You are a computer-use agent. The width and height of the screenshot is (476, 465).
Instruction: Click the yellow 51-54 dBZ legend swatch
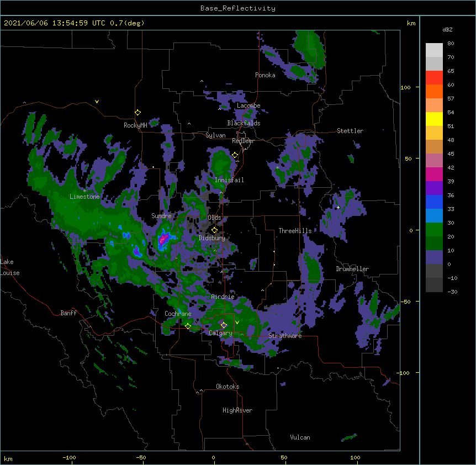(x=434, y=119)
